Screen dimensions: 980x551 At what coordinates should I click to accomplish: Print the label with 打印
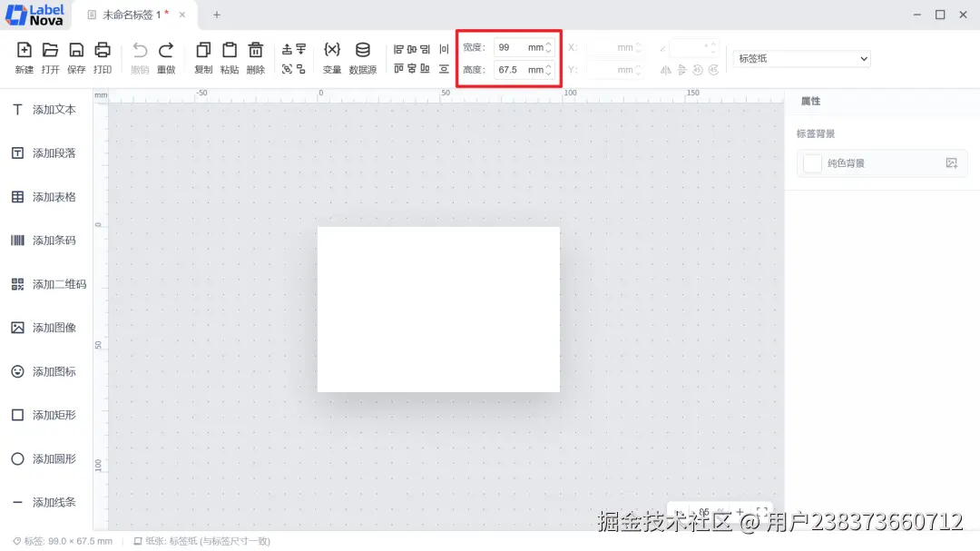tap(103, 57)
